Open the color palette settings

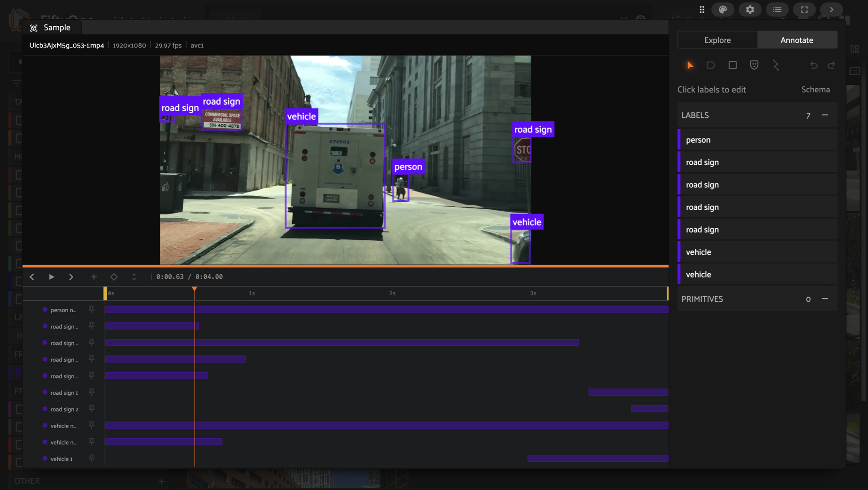pyautogui.click(x=723, y=9)
